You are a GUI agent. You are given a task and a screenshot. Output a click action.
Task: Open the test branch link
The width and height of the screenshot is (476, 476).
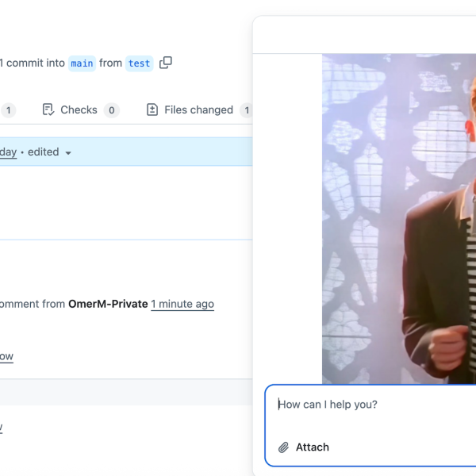[139, 63]
